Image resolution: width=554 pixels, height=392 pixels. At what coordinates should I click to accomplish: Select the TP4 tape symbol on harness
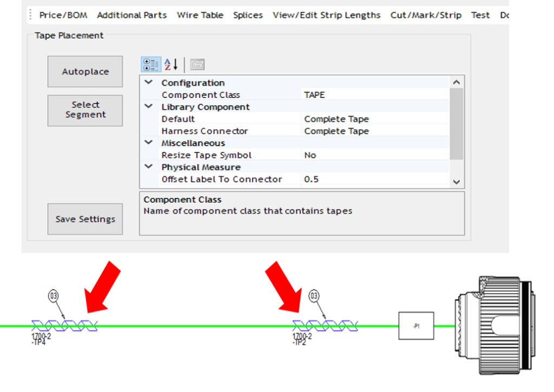click(x=65, y=325)
